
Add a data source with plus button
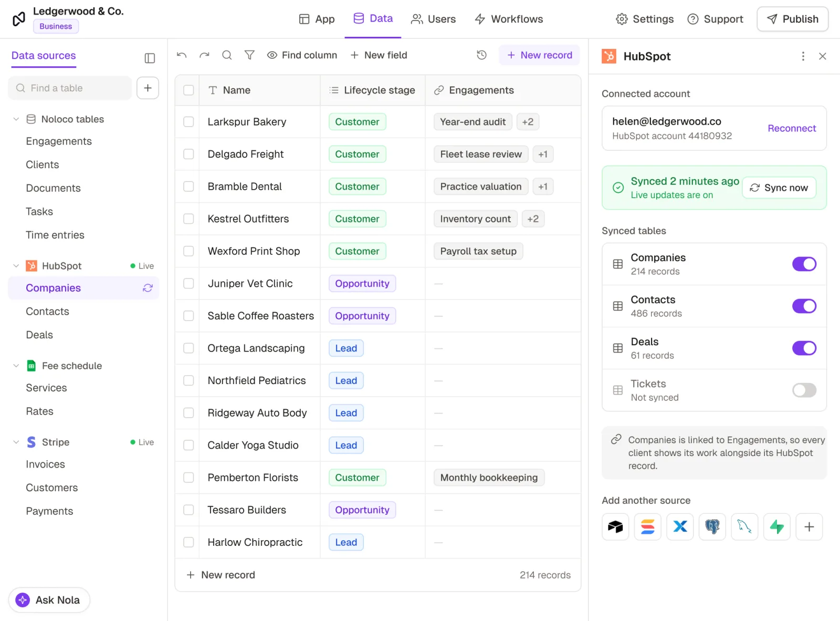click(x=148, y=88)
